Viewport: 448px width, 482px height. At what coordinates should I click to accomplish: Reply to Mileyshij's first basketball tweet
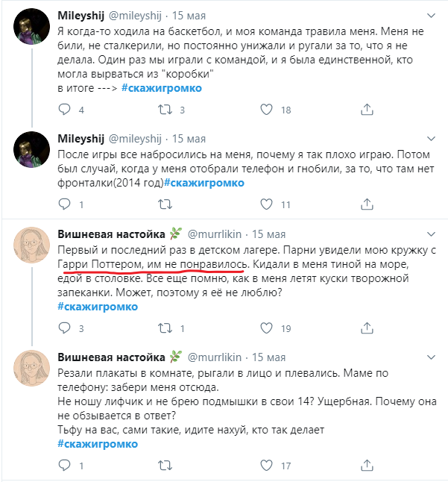click(x=63, y=110)
